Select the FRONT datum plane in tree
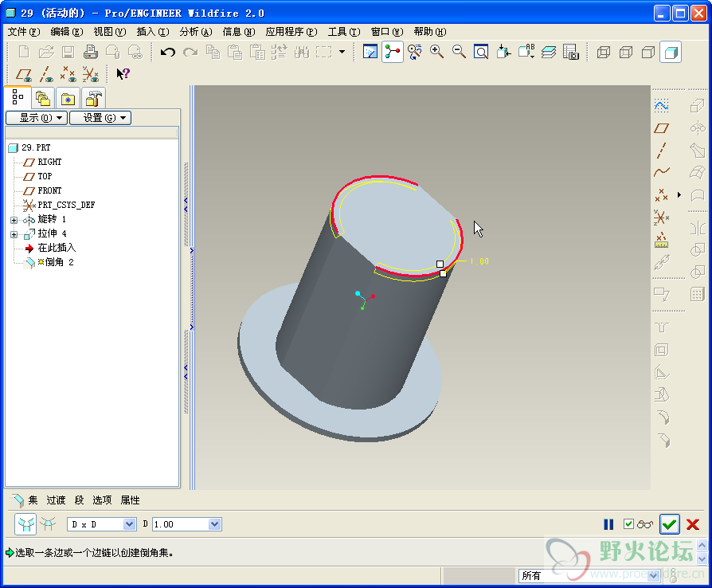 49,191
